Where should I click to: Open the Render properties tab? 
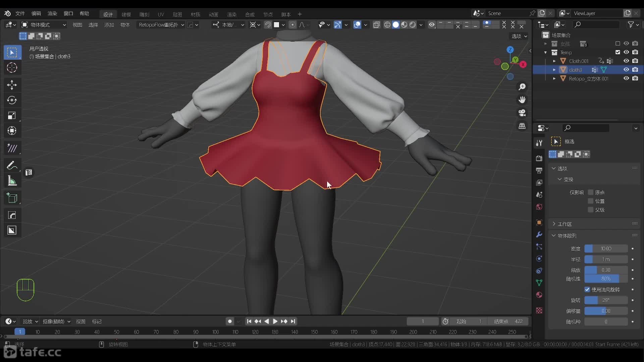pos(539,158)
